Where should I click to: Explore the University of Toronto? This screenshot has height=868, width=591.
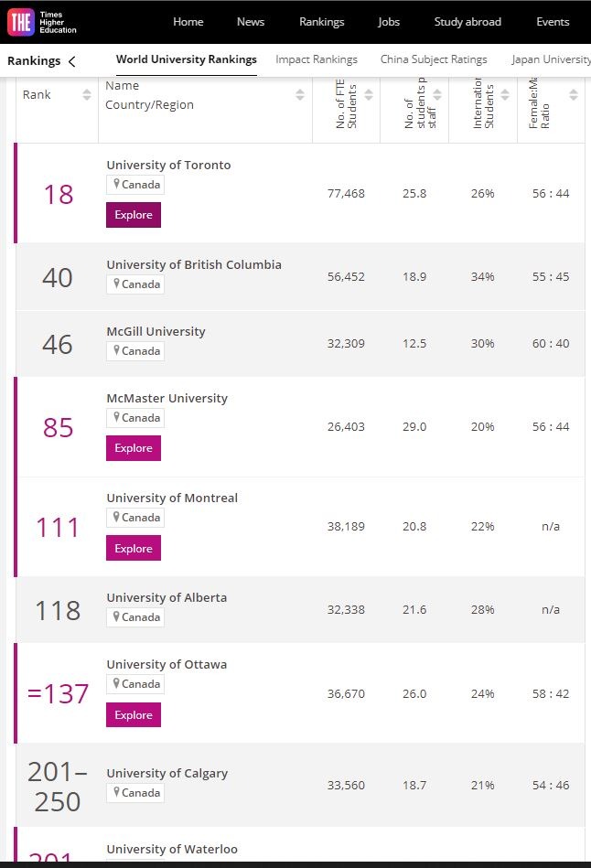[x=134, y=215]
